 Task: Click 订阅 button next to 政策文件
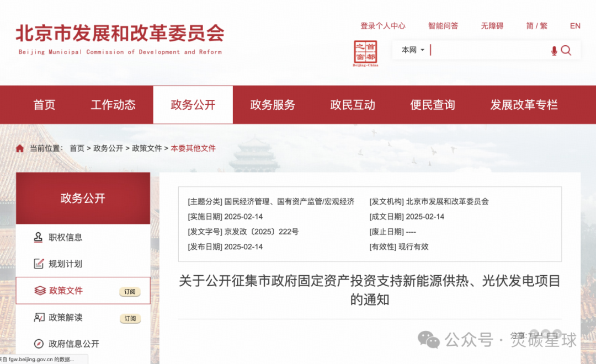[x=130, y=291]
